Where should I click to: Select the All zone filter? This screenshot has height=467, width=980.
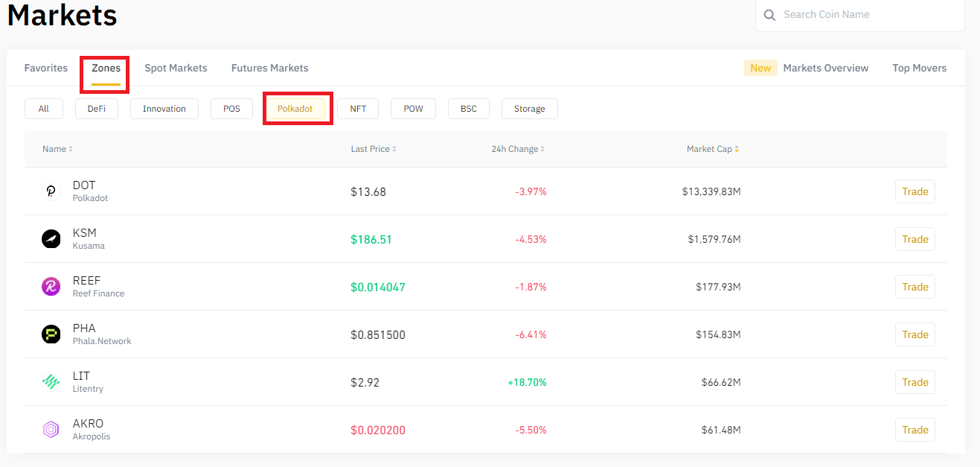(x=44, y=109)
